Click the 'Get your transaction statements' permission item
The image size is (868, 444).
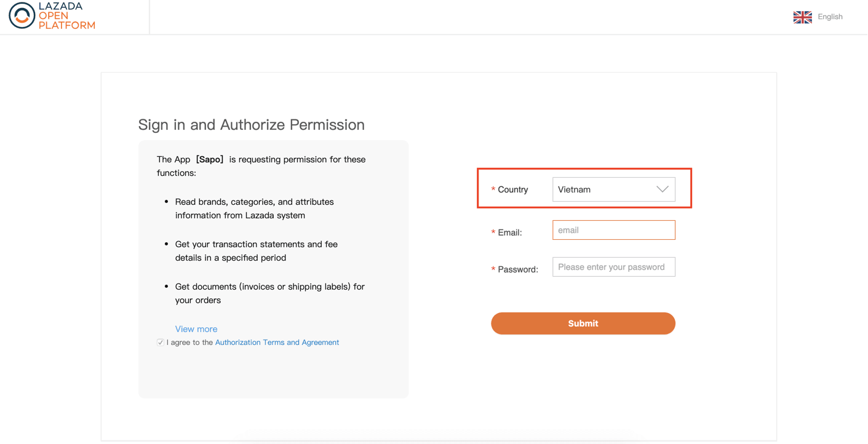pyautogui.click(x=256, y=251)
